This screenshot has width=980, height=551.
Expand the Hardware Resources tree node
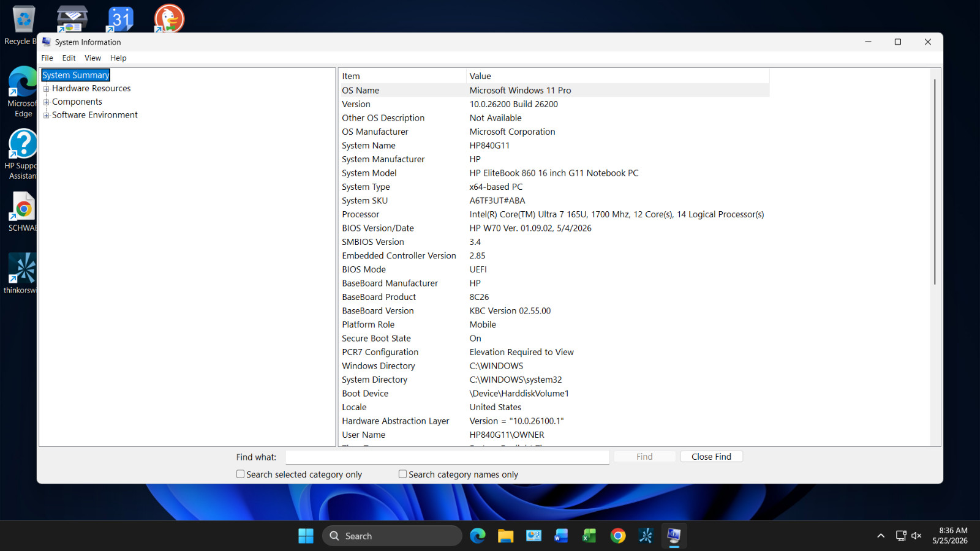coord(46,89)
